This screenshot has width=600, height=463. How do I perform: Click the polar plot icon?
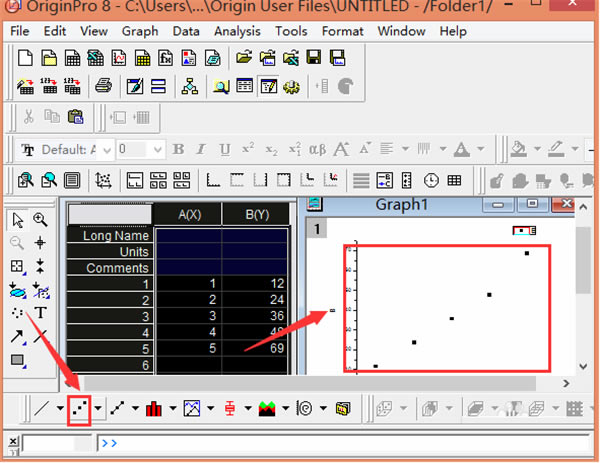point(305,409)
